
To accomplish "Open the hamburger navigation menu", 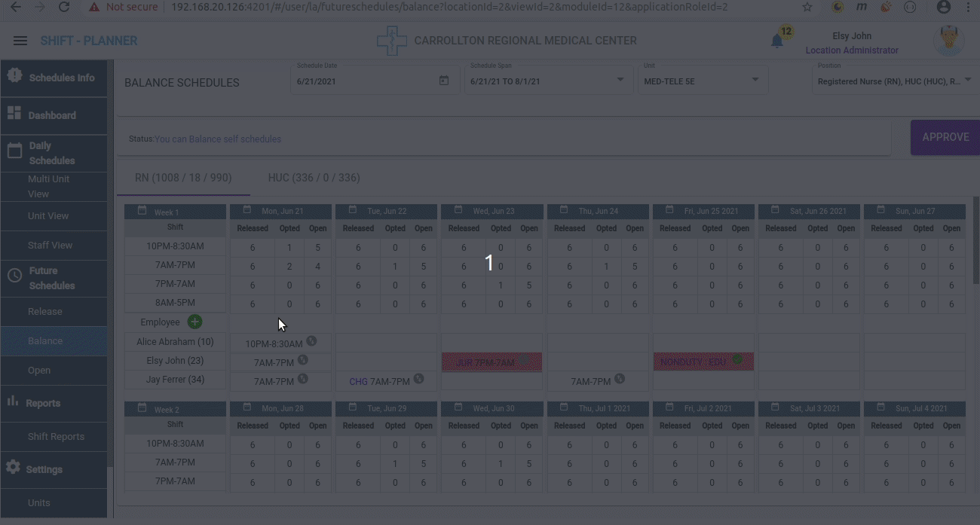I will tap(20, 41).
